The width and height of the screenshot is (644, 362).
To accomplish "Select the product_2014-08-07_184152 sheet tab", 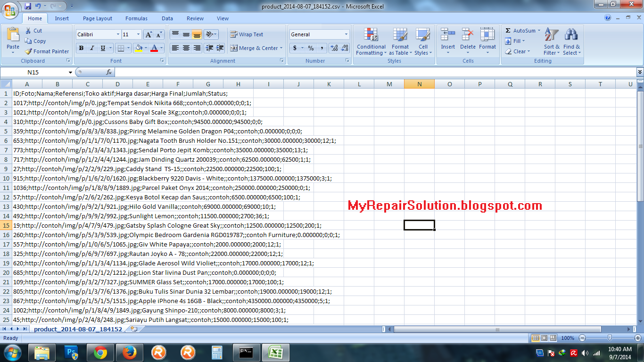I will pos(78,329).
